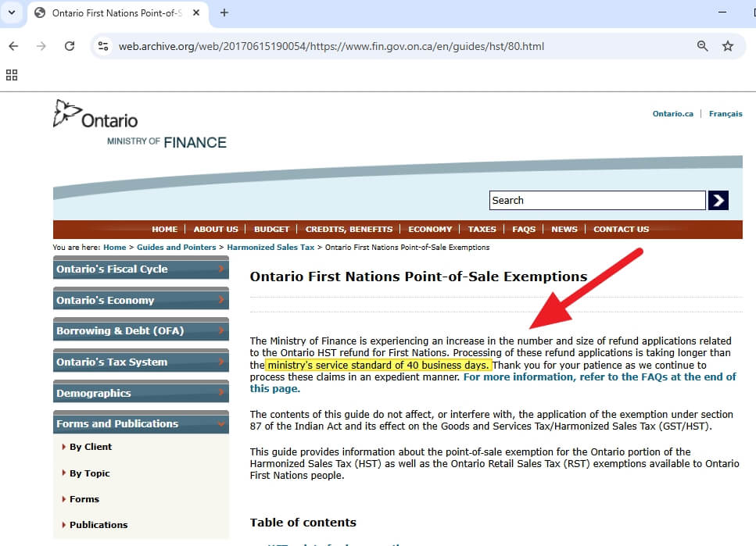This screenshot has height=546, width=756.
Task: Click the Table of contents heading
Action: point(303,523)
